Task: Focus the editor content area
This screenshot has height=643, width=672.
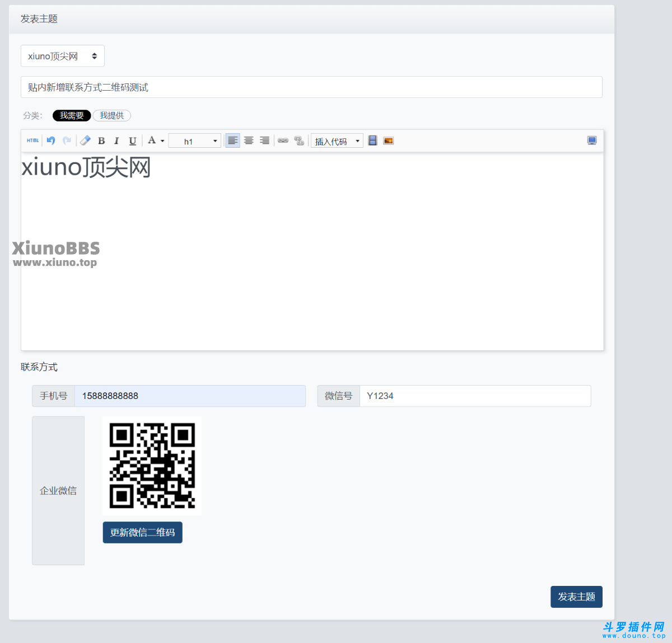Action: tap(312, 252)
